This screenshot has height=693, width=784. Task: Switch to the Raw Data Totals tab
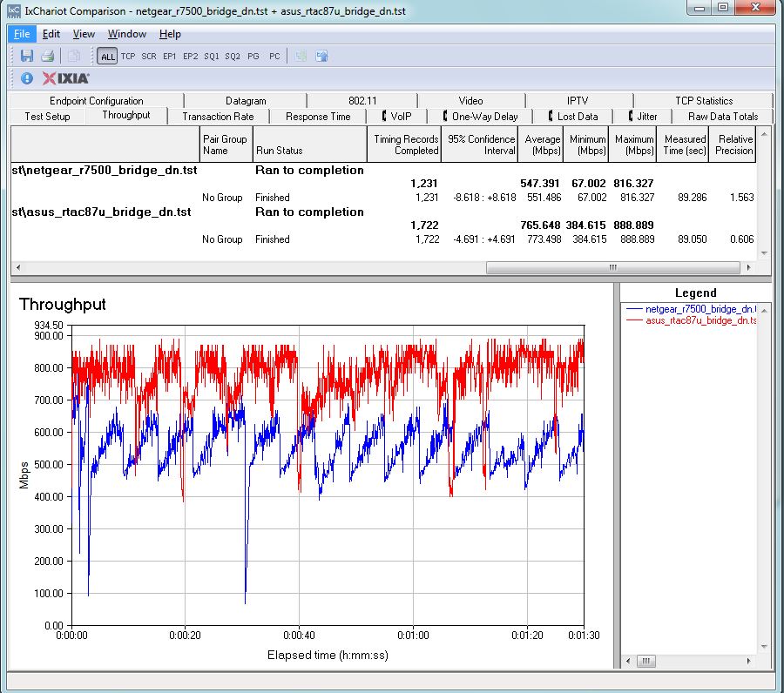click(x=723, y=117)
